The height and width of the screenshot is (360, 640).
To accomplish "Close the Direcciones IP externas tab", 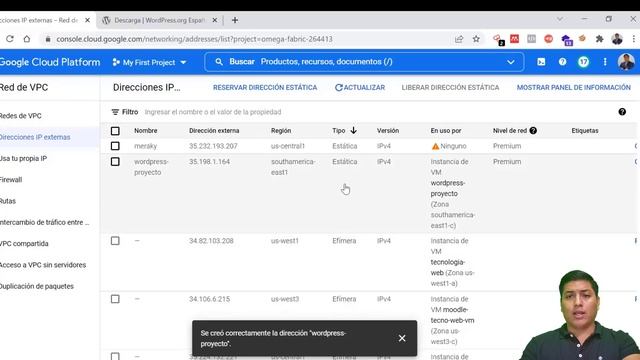I will click(87, 20).
